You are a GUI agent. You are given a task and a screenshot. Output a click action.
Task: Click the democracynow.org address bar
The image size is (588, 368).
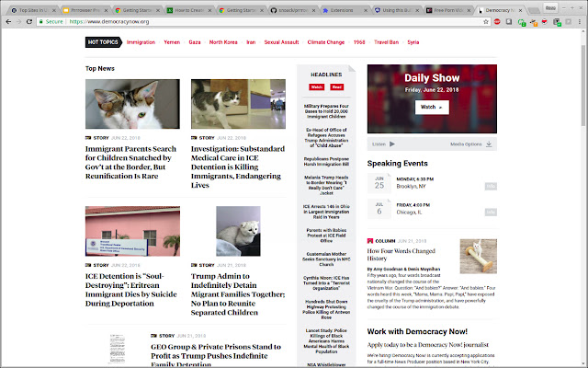pos(263,22)
